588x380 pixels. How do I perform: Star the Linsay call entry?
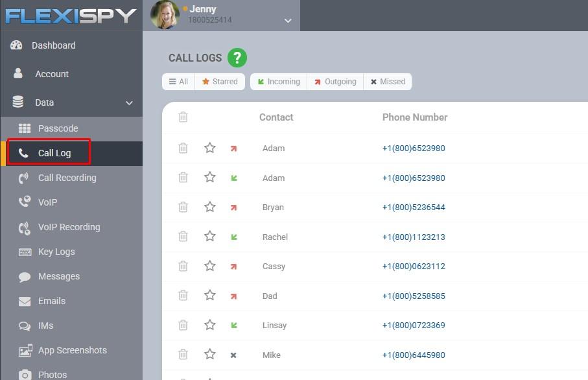(x=210, y=324)
